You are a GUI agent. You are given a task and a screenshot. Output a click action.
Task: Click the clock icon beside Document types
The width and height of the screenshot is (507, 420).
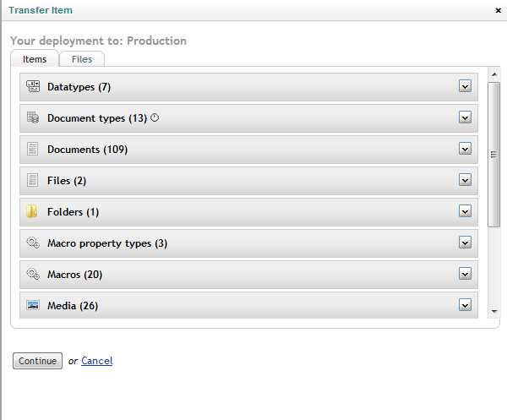click(x=155, y=117)
